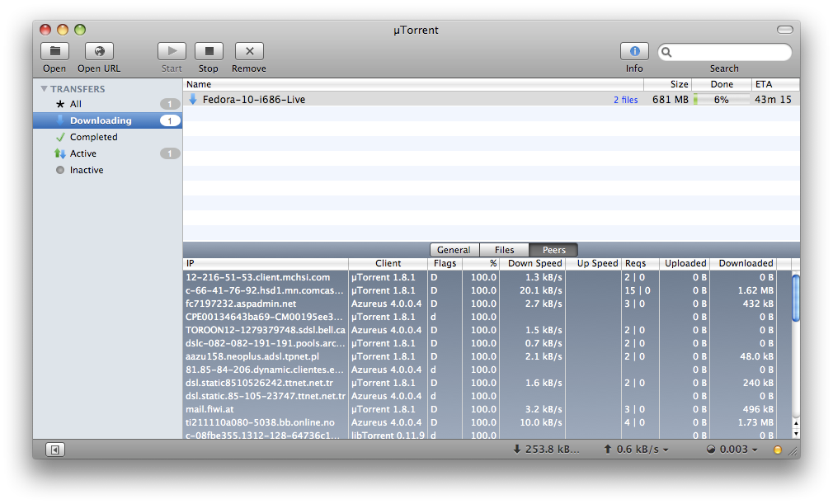The height and width of the screenshot is (504, 833).
Task: Toggle the sidebar with bottom-left panel button
Action: click(x=54, y=450)
